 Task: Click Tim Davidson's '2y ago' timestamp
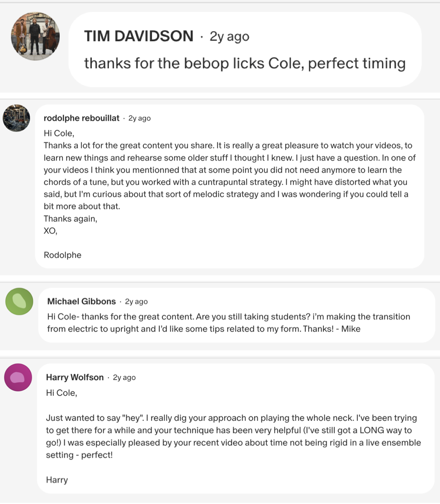(229, 37)
